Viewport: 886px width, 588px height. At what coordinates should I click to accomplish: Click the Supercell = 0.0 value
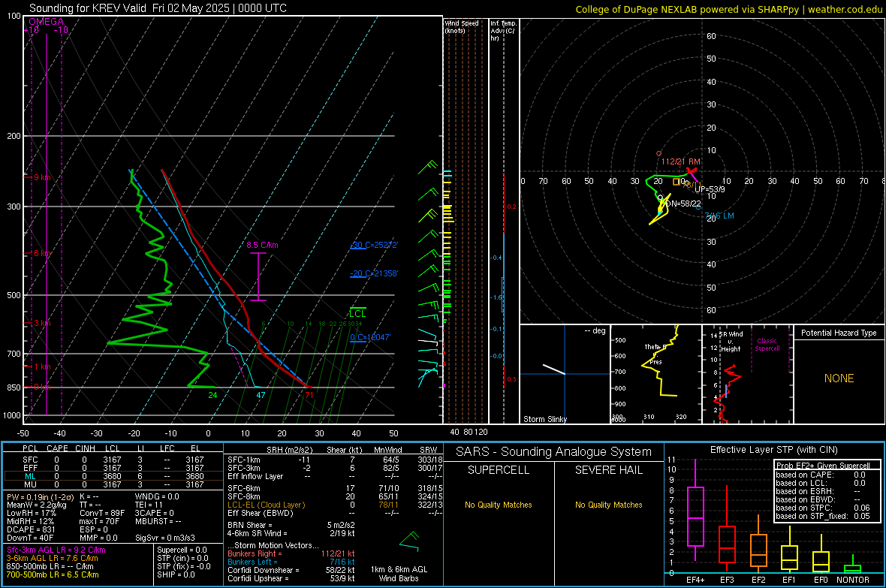click(182, 550)
